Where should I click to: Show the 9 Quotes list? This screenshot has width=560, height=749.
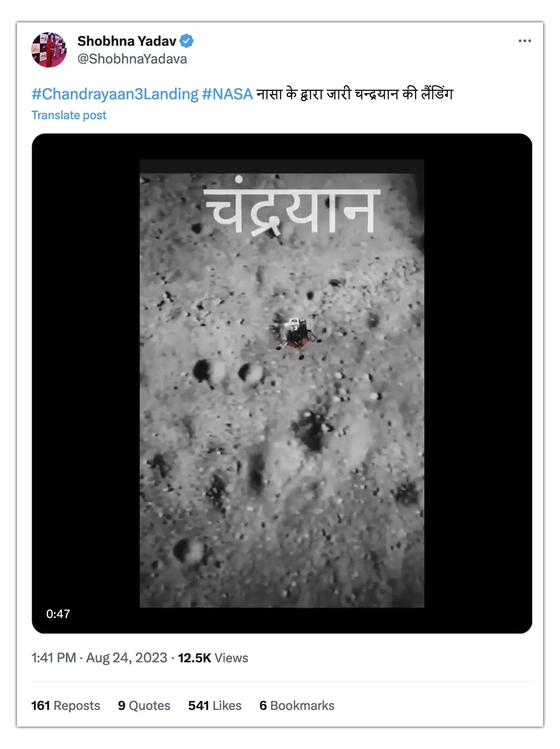coord(144,705)
